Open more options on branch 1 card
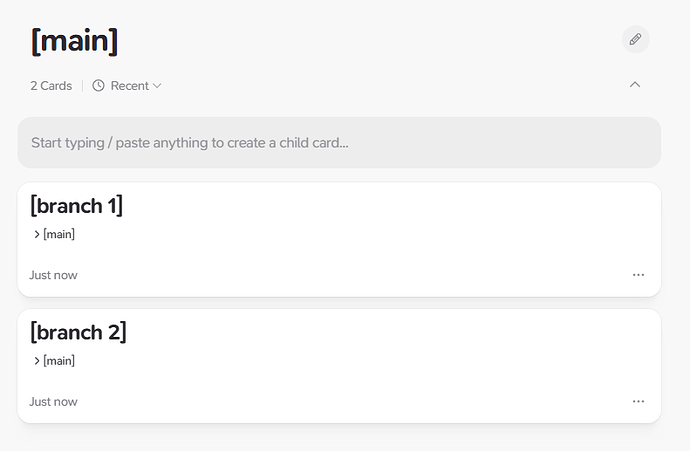 (638, 275)
